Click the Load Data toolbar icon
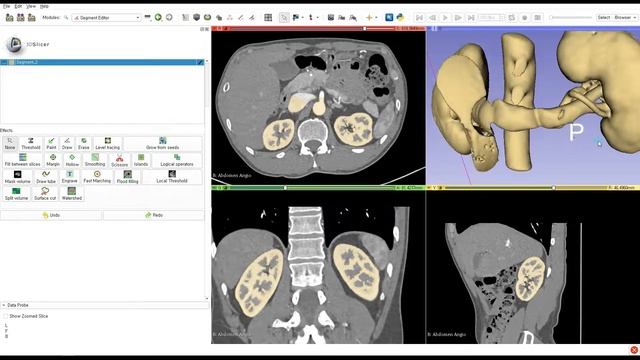The height and width of the screenshot is (360, 640). pos(9,18)
